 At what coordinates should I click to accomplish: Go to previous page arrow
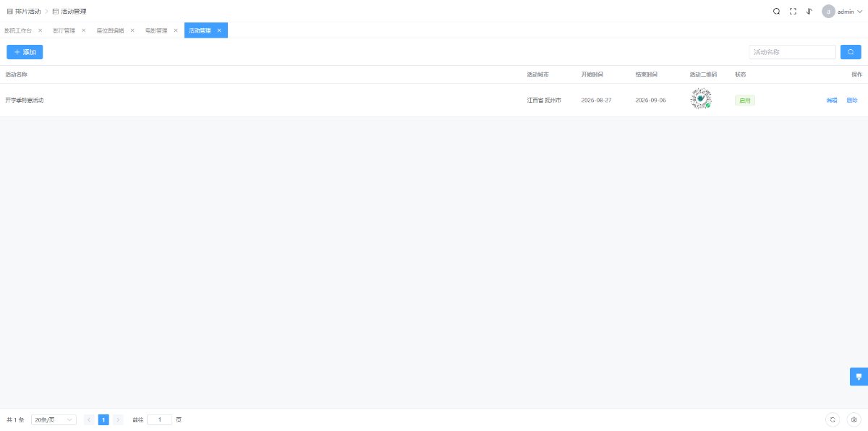coord(89,419)
